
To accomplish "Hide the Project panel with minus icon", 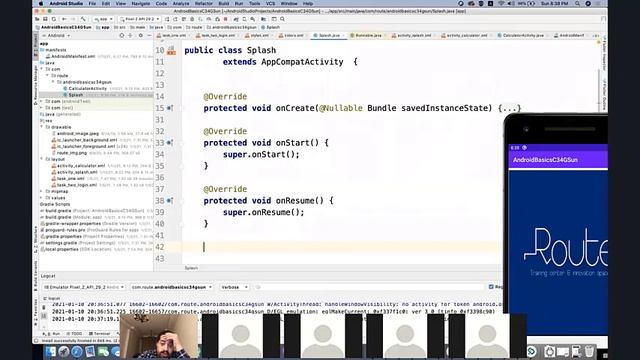I will pyautogui.click(x=149, y=36).
